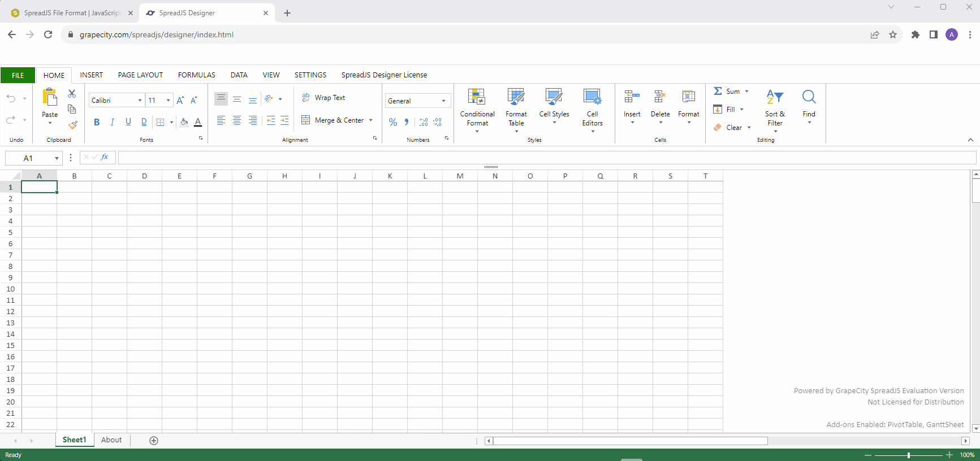Image resolution: width=980 pixels, height=461 pixels.
Task: Switch to the PAGE LAYOUT tab
Action: [140, 75]
